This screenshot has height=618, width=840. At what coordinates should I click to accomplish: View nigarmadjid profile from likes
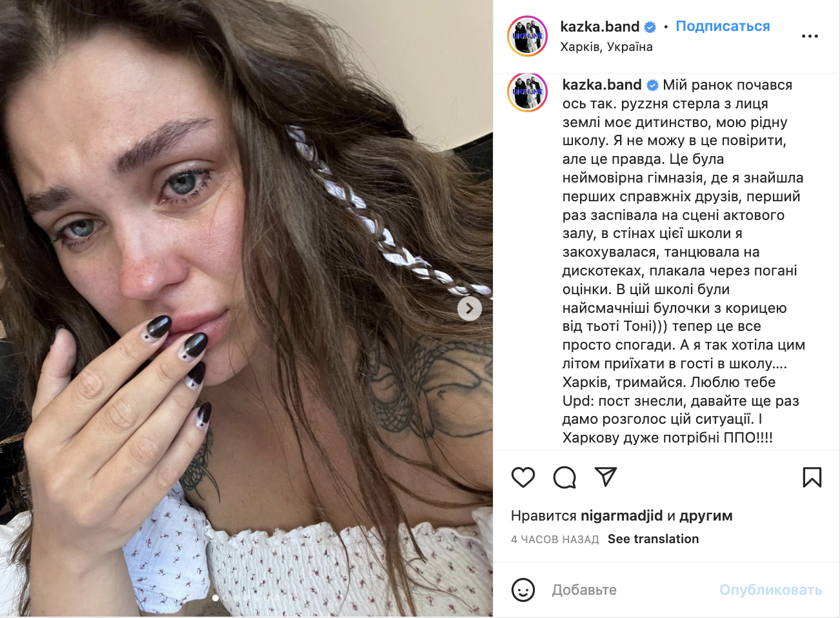[622, 515]
